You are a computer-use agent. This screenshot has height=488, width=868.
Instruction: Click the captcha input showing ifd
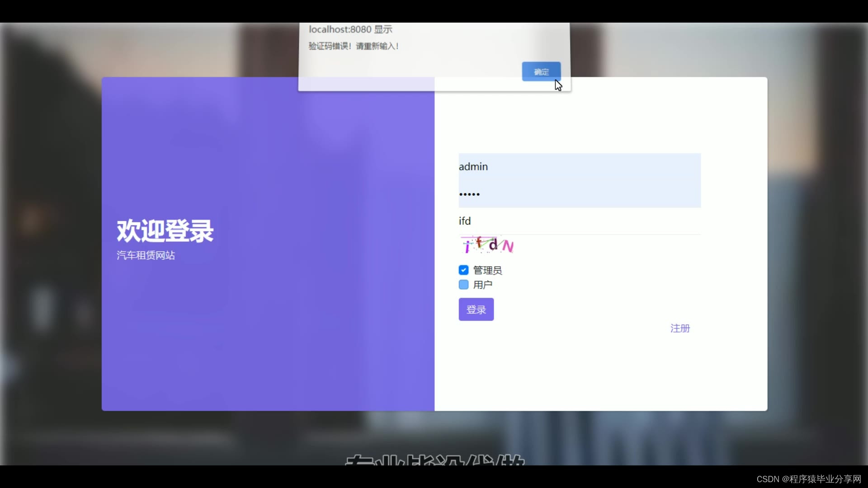point(579,221)
